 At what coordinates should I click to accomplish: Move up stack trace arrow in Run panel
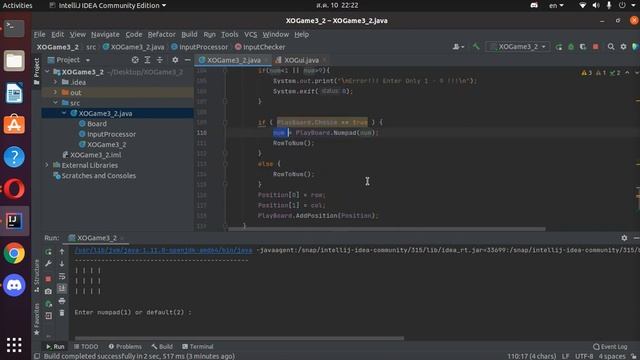point(62,251)
